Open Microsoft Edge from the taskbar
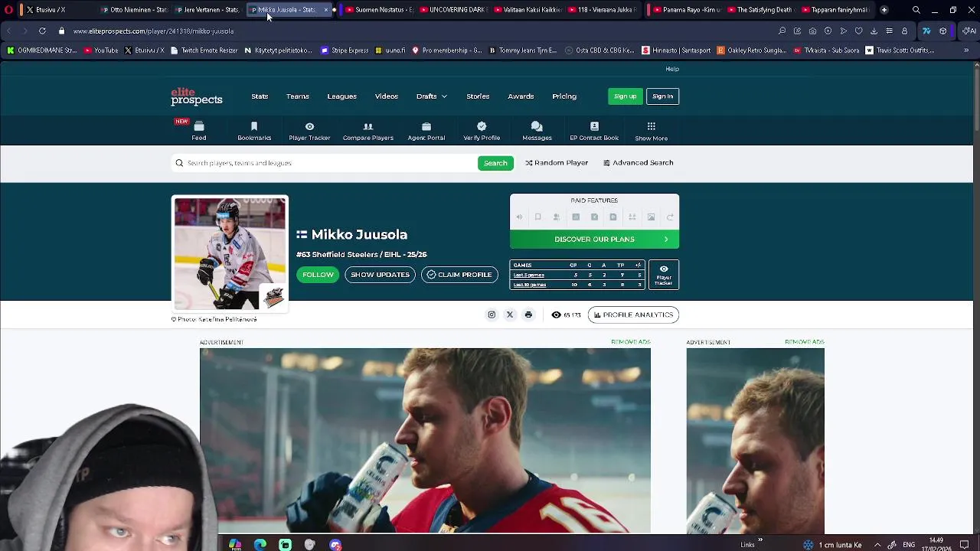Image resolution: width=980 pixels, height=551 pixels. [260, 545]
